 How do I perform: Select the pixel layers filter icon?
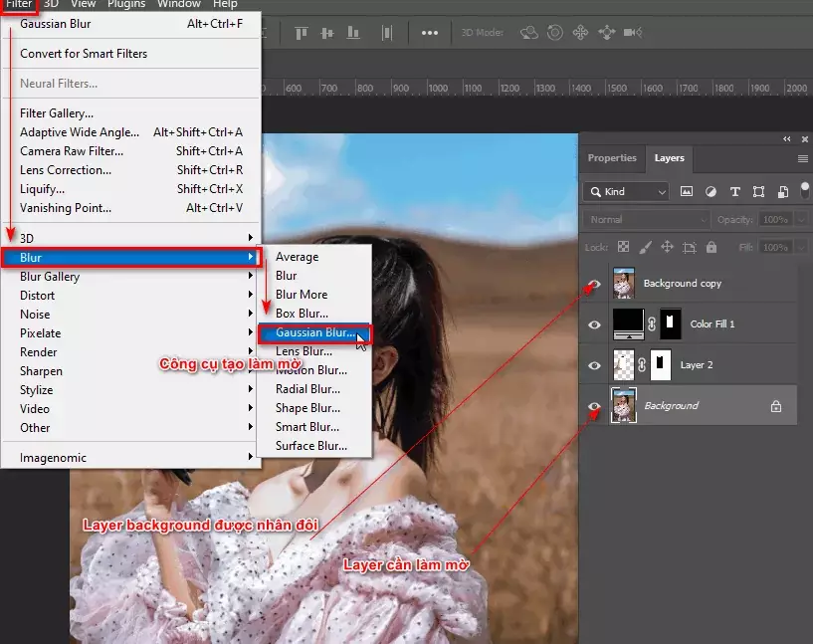[688, 191]
